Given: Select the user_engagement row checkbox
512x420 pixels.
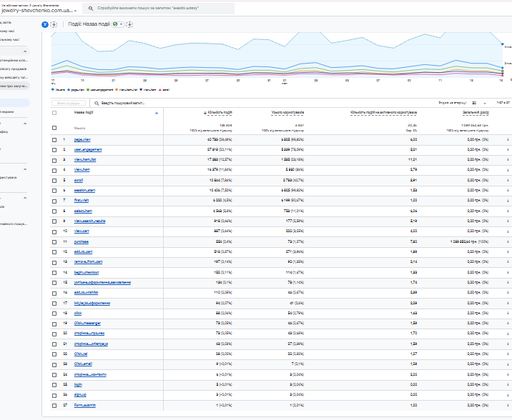Looking at the screenshot, I should coord(54,150).
